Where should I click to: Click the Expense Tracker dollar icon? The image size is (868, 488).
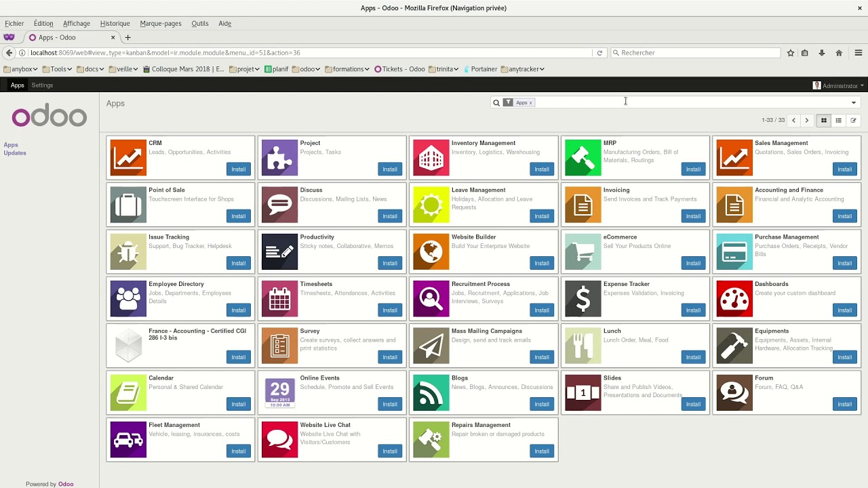583,298
